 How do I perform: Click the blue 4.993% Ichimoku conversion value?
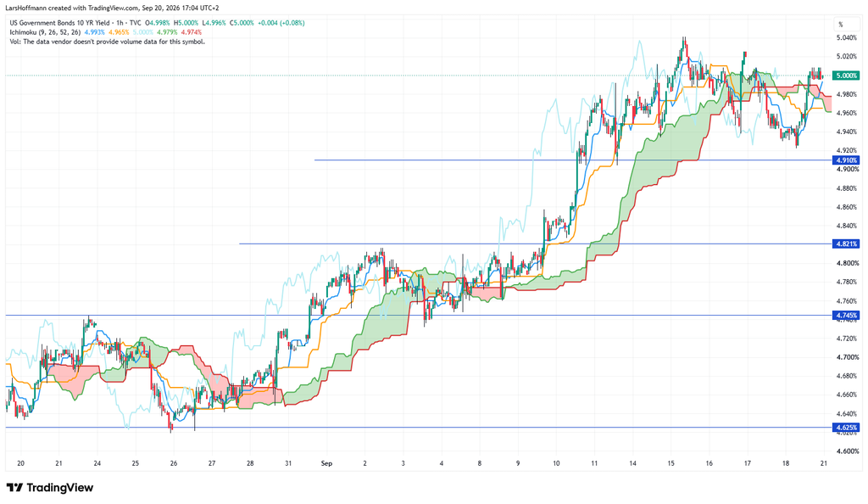(94, 32)
